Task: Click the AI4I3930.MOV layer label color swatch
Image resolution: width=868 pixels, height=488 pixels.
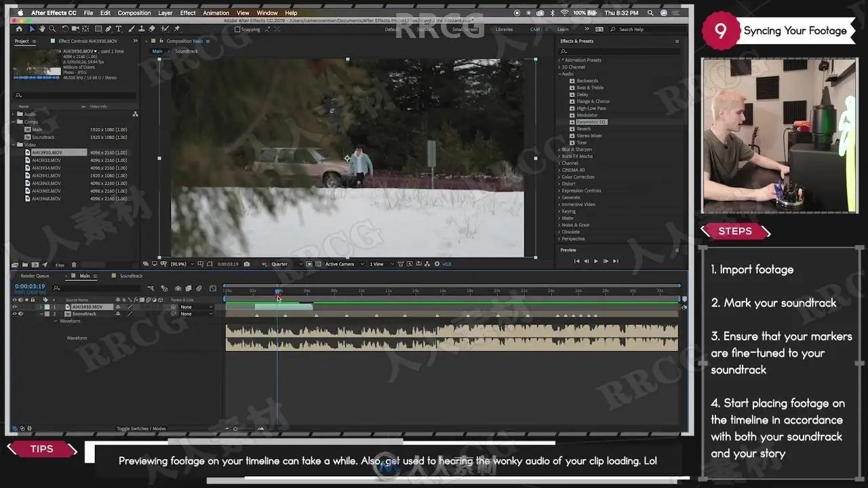Action: point(47,307)
